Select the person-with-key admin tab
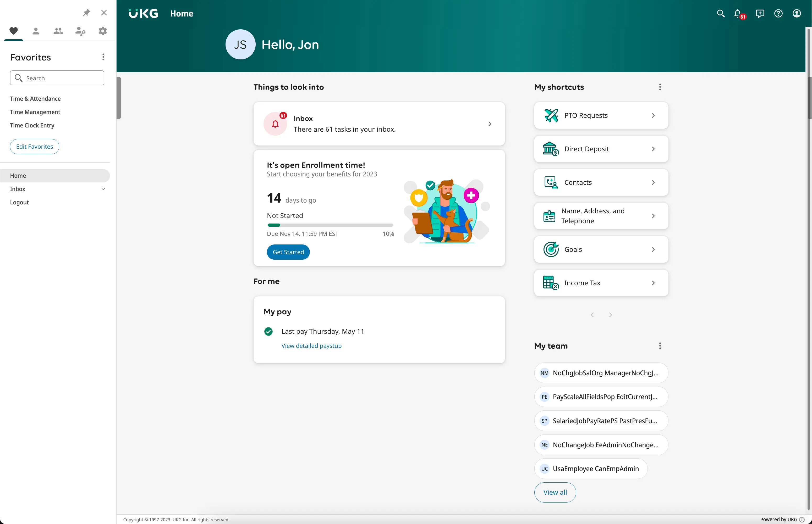The image size is (812, 524). 80,31
